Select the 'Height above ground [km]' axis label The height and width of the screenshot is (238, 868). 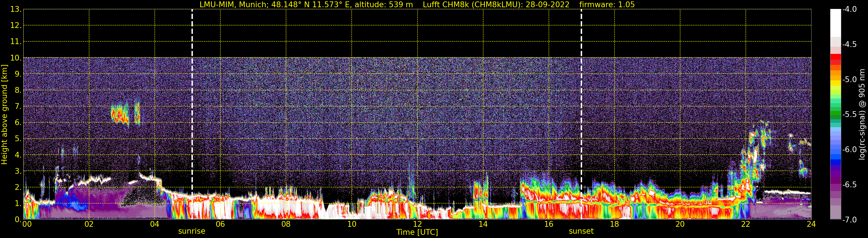tap(4, 115)
